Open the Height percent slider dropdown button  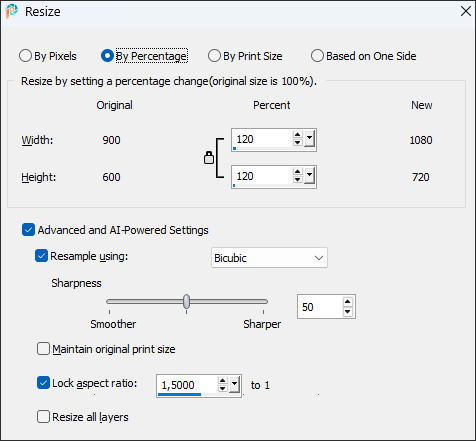(x=309, y=176)
